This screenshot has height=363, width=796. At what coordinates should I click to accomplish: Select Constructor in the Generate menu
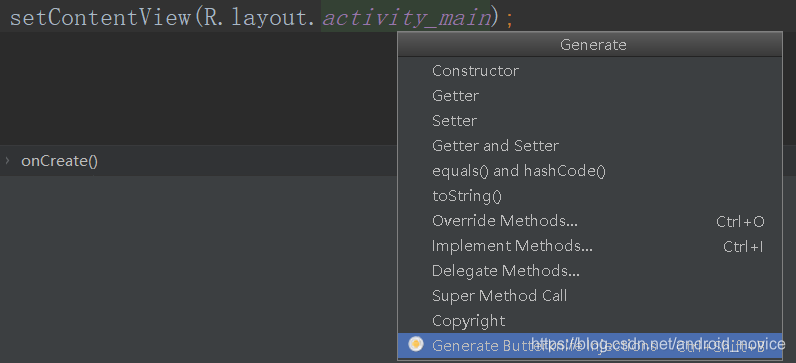[589, 71]
